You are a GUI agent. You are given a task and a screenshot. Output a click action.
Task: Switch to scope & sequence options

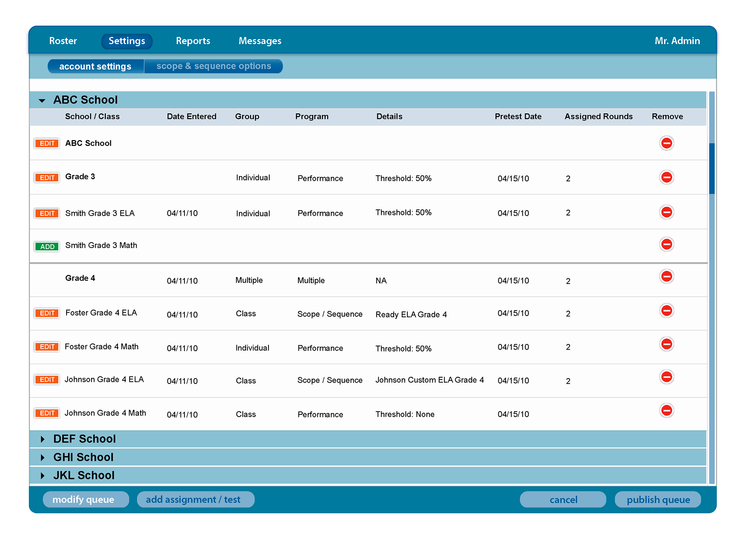point(214,66)
